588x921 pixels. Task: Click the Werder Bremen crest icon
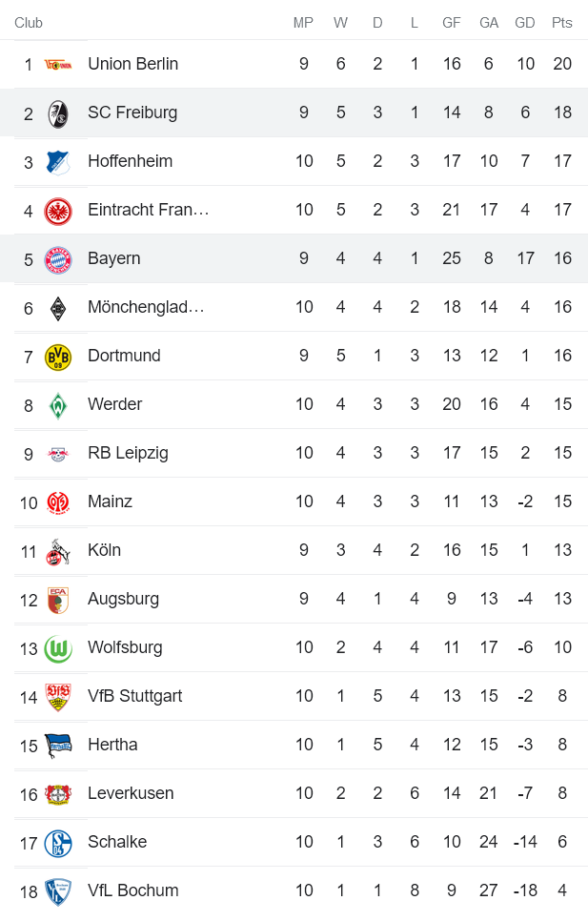[x=57, y=404]
